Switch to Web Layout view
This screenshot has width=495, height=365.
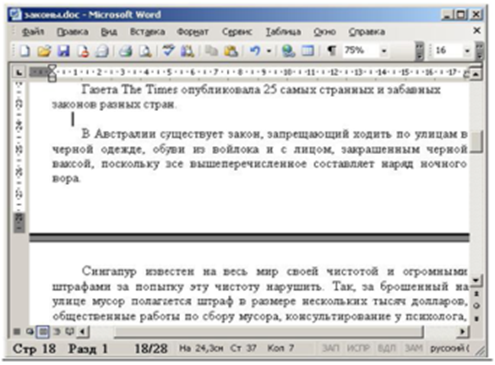click(x=30, y=331)
